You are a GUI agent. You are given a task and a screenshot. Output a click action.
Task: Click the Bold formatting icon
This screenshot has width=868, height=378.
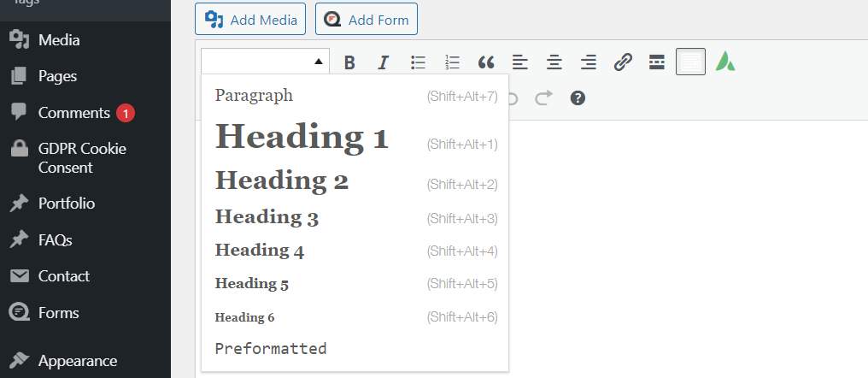pyautogui.click(x=349, y=62)
